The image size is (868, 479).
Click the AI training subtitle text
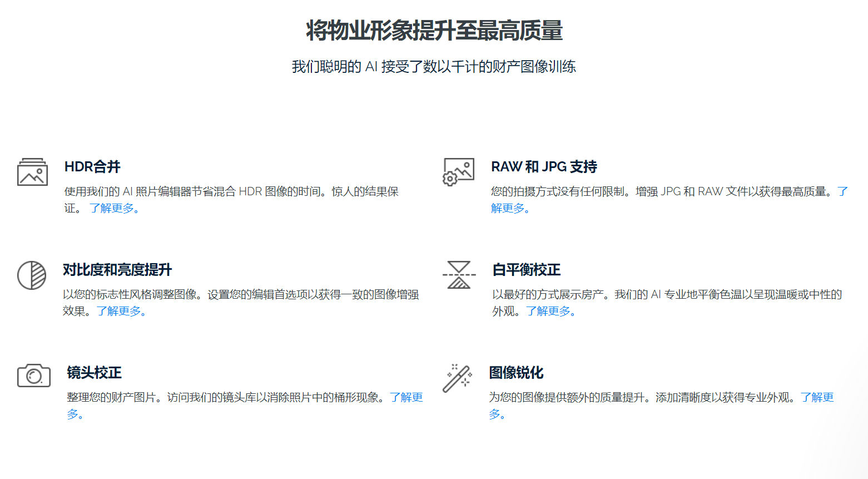pos(433,66)
